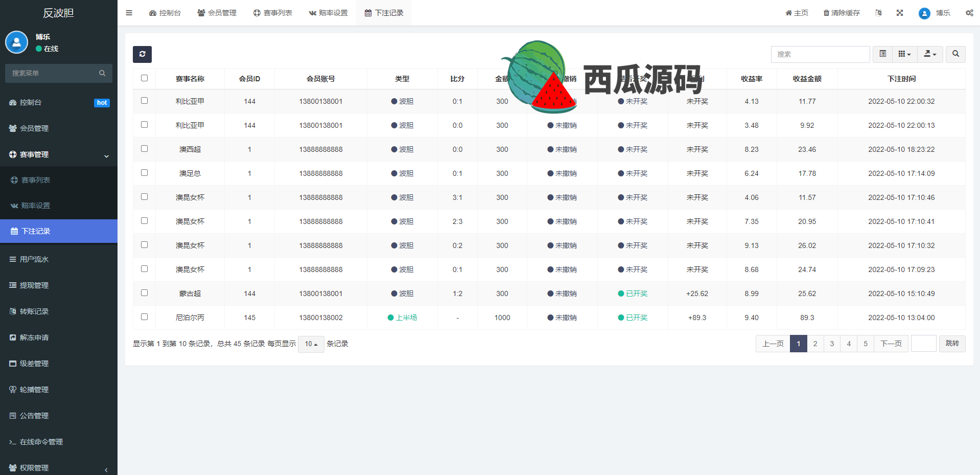Toggle the sidebar hamburger menu icon
Image resolution: width=980 pixels, height=475 pixels.
(x=129, y=13)
